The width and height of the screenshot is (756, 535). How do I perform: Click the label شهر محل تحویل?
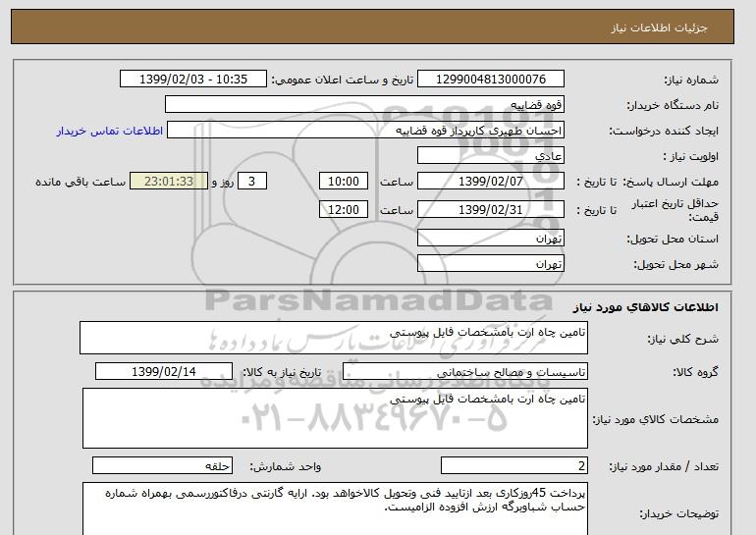coord(675,264)
